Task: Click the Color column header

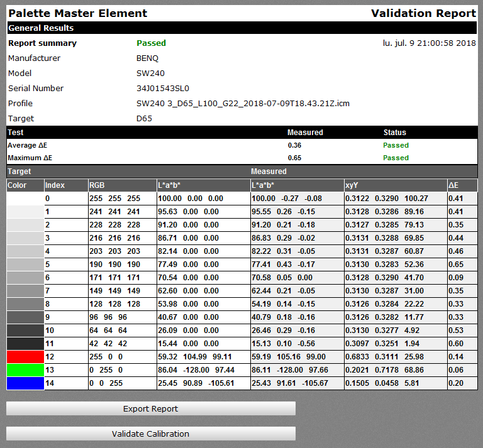Action: point(18,185)
